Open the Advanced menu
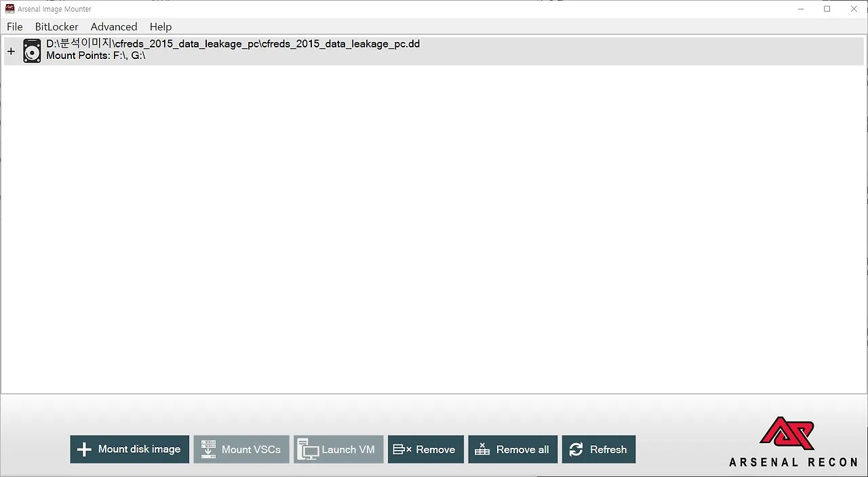The image size is (868, 477). [x=114, y=26]
